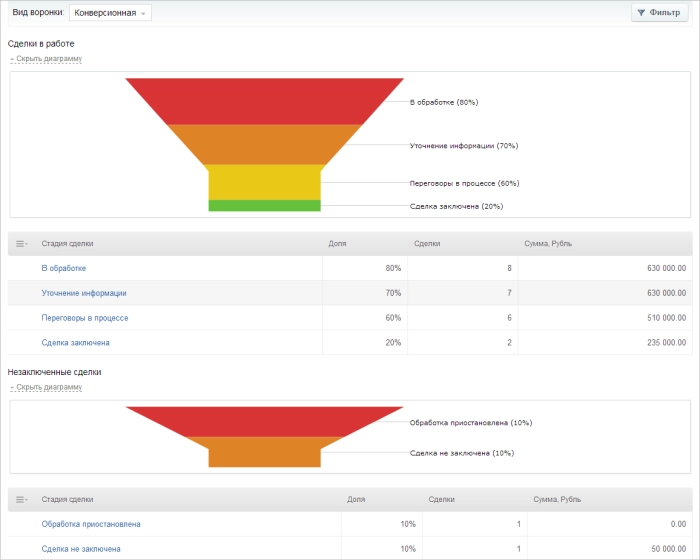Open the Обработка приостановлена stage link

point(90,524)
